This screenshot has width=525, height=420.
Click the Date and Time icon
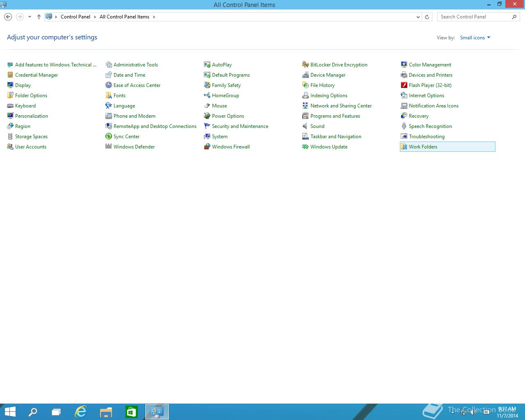pyautogui.click(x=109, y=75)
